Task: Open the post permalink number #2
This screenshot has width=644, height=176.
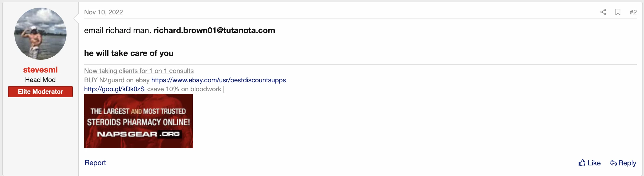Action: [633, 12]
